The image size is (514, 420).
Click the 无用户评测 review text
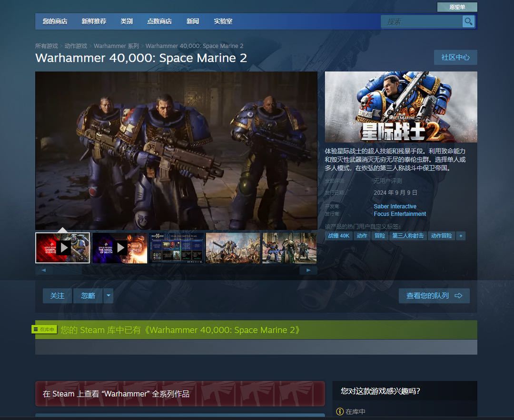tap(388, 180)
